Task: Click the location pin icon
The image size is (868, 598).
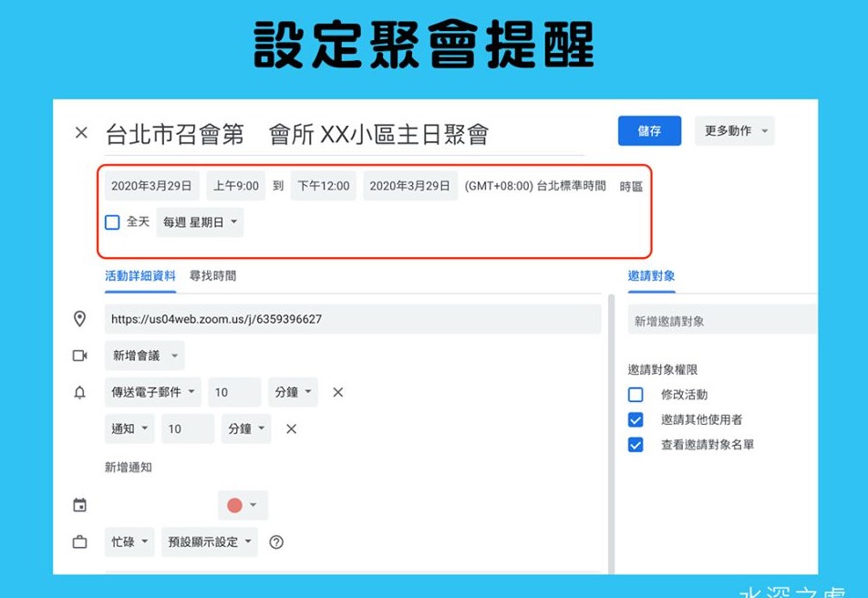Action: tap(80, 319)
